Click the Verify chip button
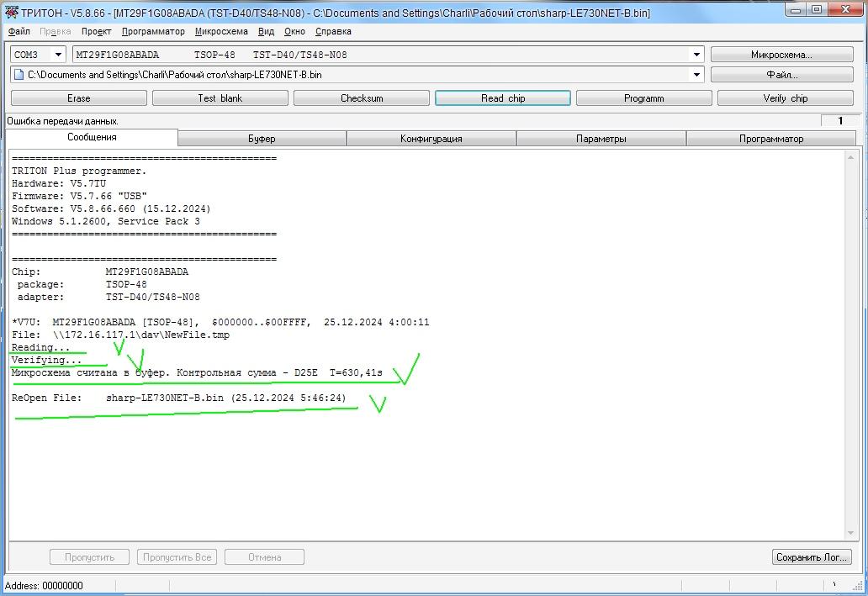Image resolution: width=868 pixels, height=596 pixels. [785, 98]
